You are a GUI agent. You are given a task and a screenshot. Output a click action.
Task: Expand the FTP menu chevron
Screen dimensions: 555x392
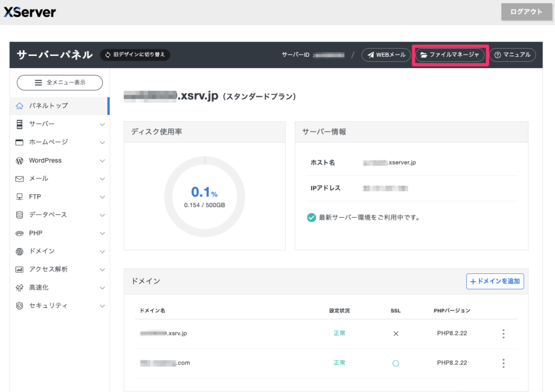coord(102,197)
